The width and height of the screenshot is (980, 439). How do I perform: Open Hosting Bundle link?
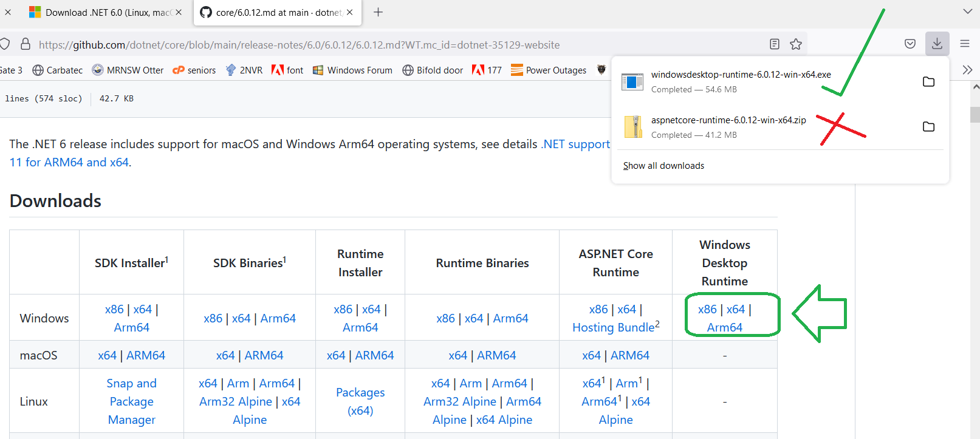pyautogui.click(x=614, y=327)
